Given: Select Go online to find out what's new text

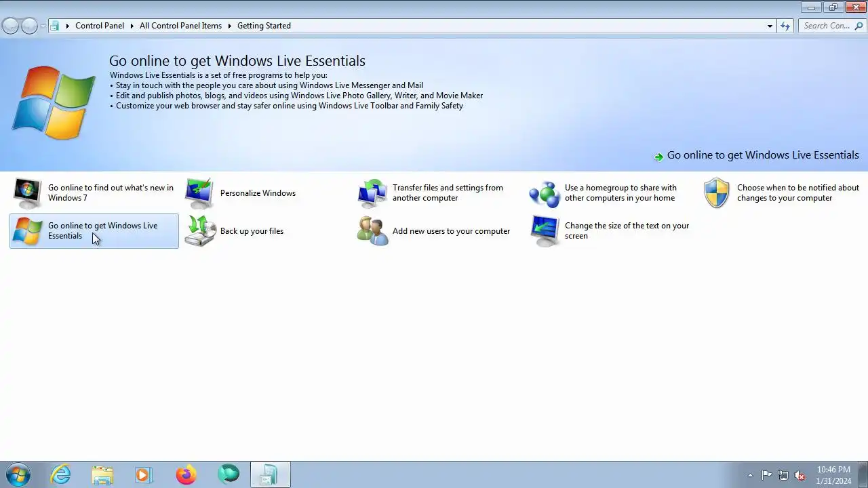Looking at the screenshot, I should point(111,193).
